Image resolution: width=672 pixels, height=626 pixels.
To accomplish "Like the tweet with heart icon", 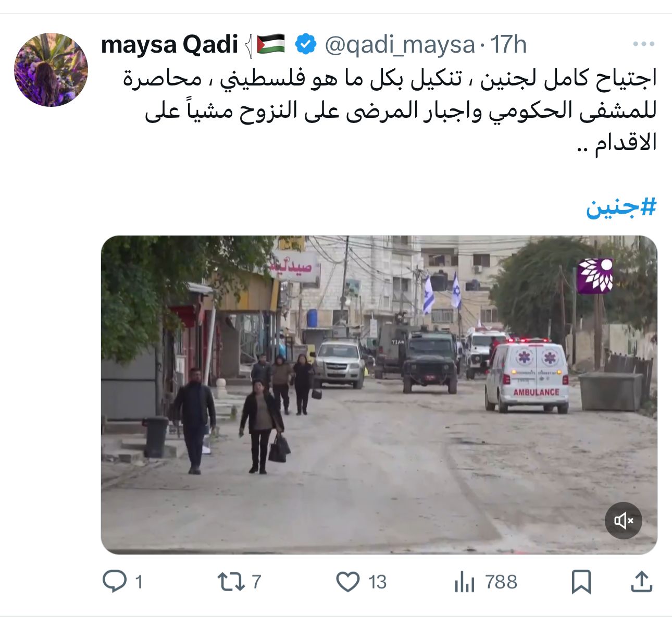I will click(347, 582).
